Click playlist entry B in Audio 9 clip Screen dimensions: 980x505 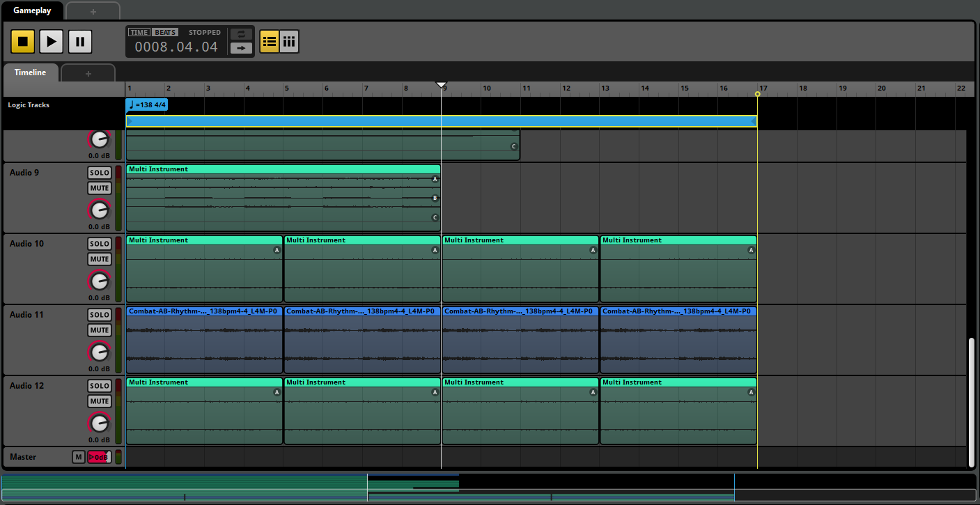click(x=435, y=198)
